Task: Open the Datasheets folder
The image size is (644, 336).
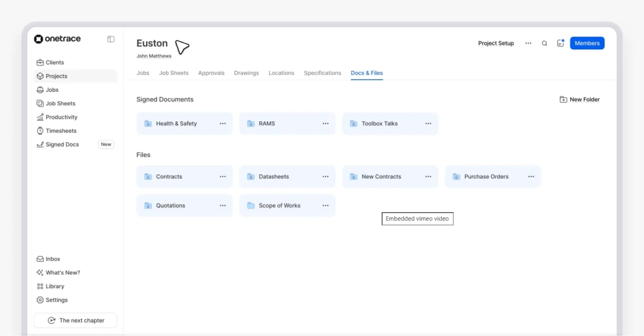Action: tap(288, 177)
